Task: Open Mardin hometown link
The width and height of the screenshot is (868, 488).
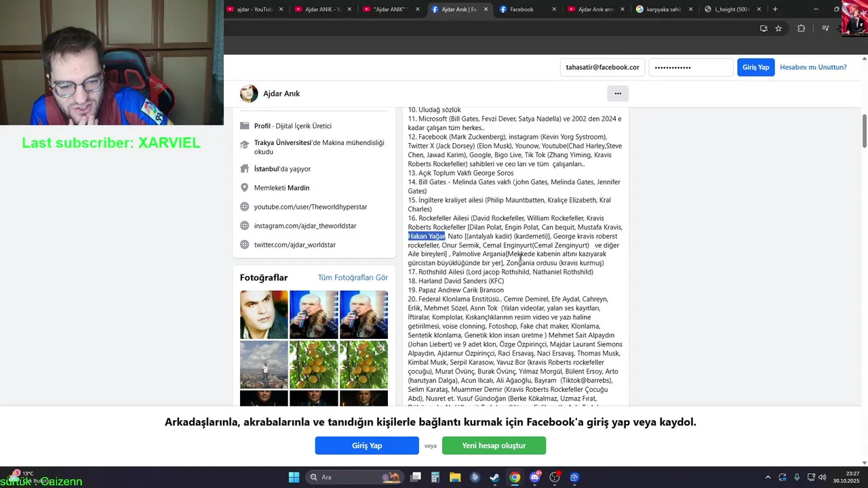Action: point(298,188)
